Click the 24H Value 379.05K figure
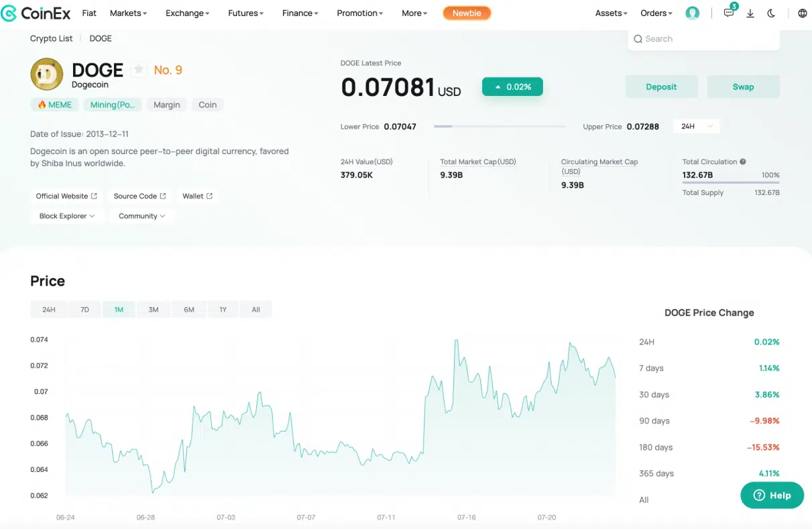The height and width of the screenshot is (529, 812). [357, 175]
